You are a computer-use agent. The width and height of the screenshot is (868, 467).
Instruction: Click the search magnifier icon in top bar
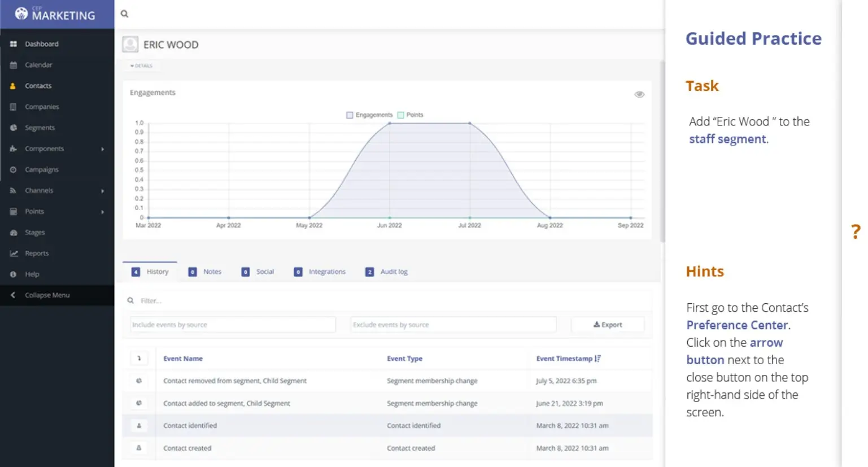point(124,14)
